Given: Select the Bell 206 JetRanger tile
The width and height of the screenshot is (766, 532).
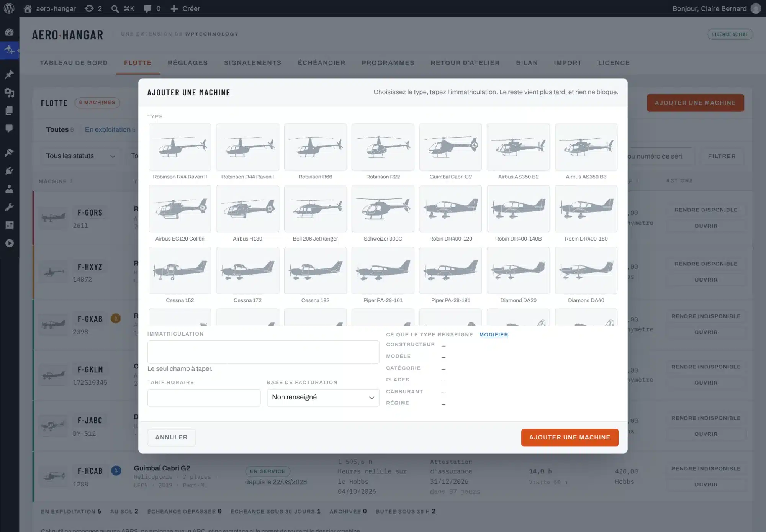Looking at the screenshot, I should 315,209.
